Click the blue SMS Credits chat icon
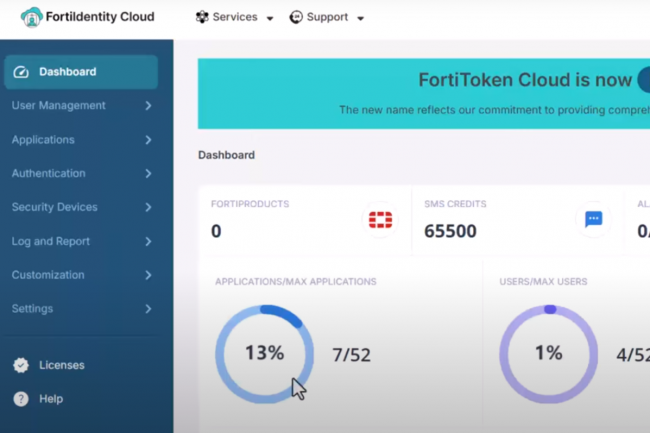The image size is (650, 433). pyautogui.click(x=593, y=220)
